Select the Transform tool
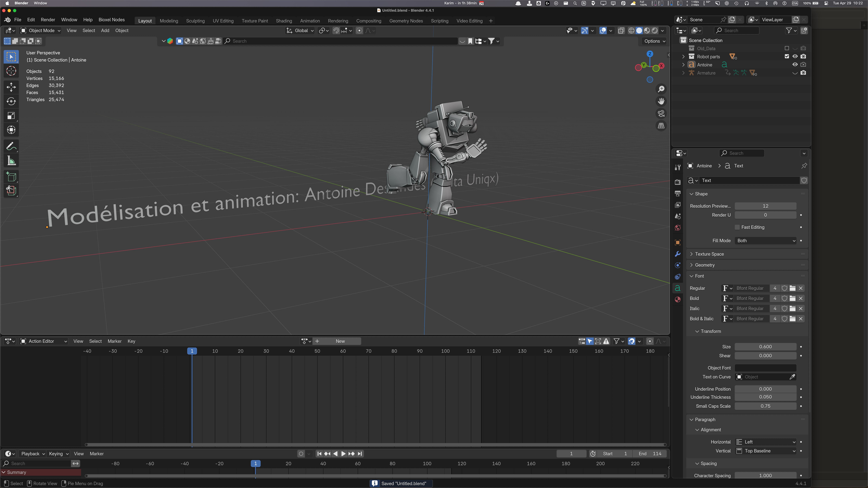Viewport: 868px width, 488px height. pos(11,130)
